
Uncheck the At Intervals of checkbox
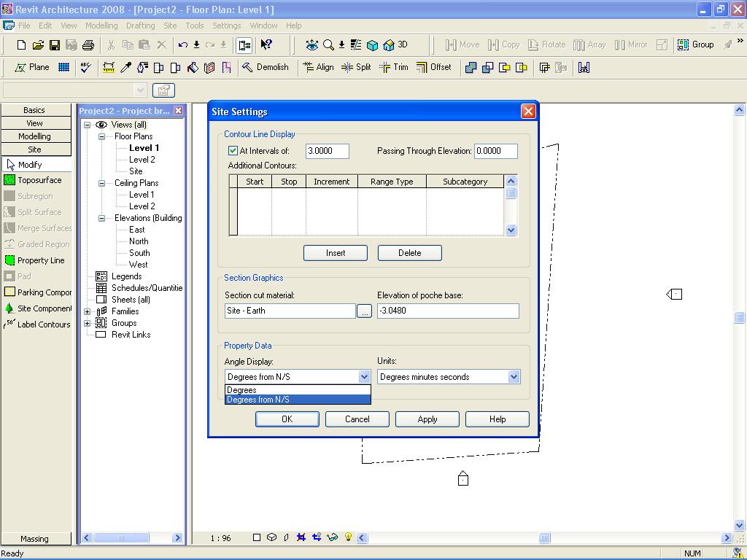point(233,151)
